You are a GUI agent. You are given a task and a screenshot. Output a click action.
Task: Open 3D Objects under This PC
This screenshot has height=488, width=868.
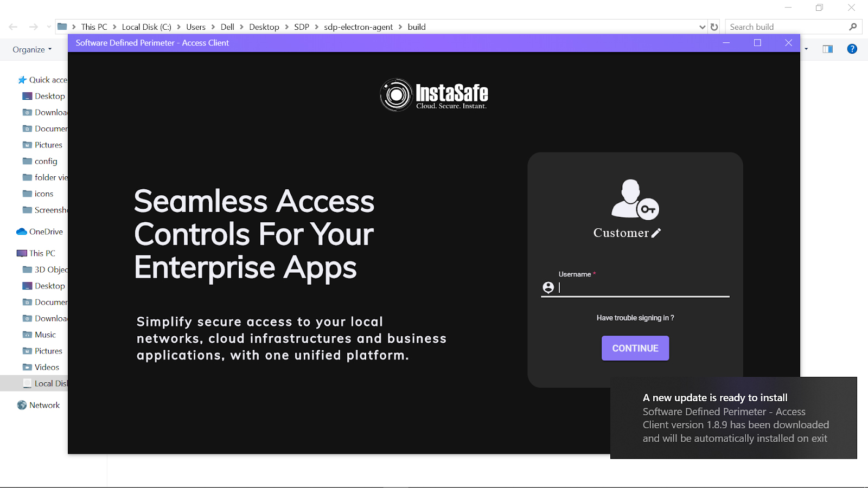pos(44,269)
